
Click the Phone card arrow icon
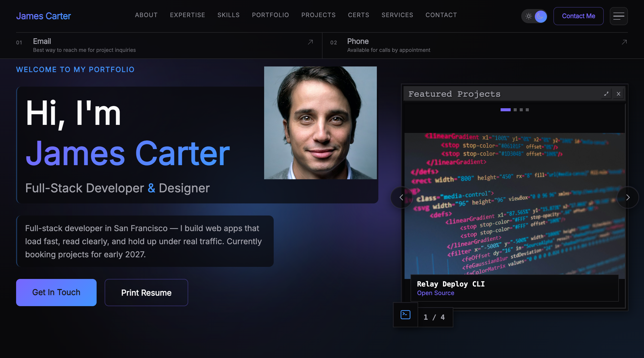point(624,42)
